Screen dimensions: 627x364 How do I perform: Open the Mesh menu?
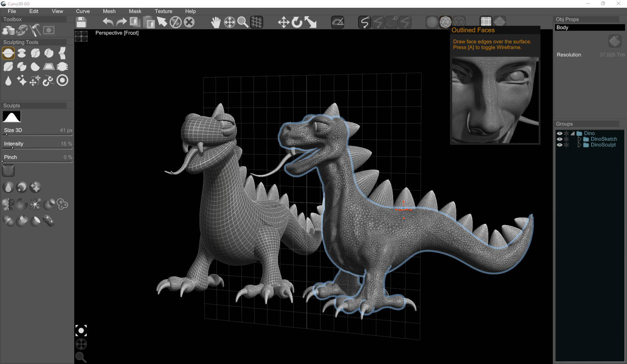point(109,11)
